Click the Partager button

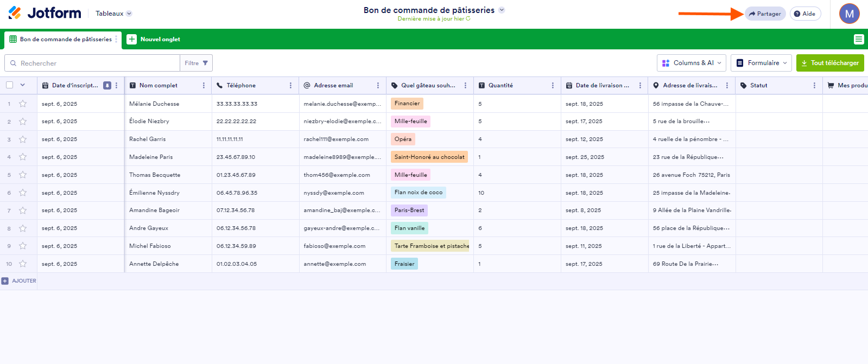click(765, 14)
